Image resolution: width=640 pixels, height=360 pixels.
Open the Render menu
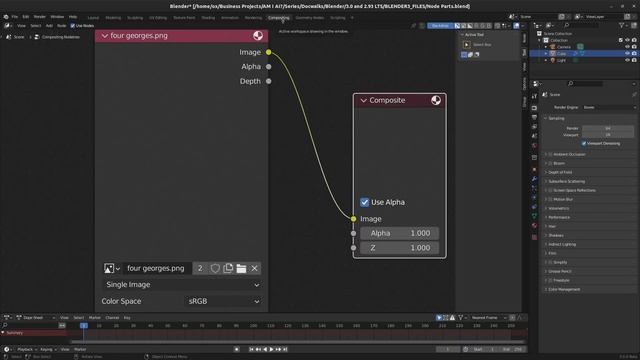[x=40, y=17]
